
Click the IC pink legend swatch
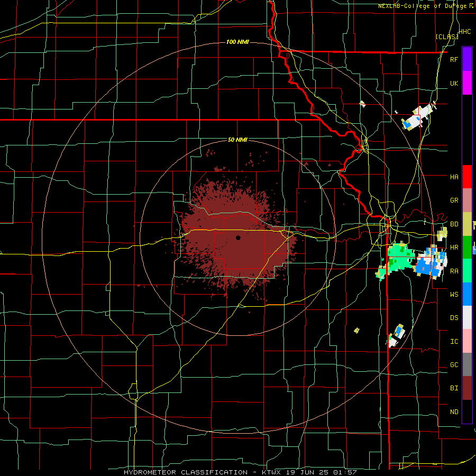(x=467, y=341)
